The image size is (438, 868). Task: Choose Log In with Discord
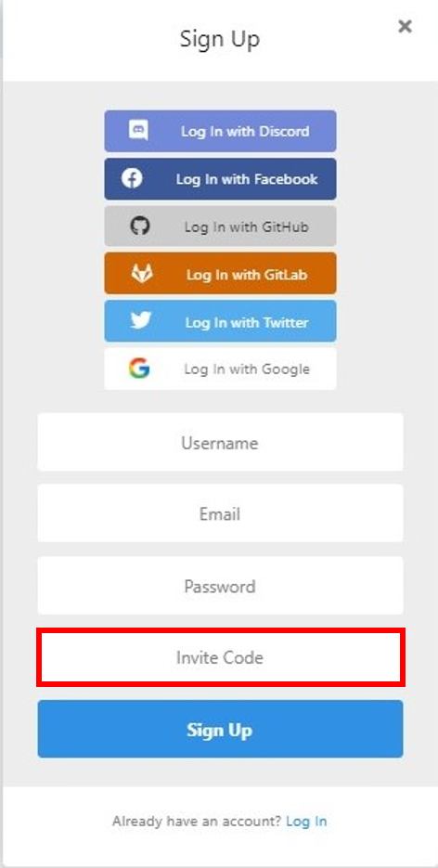tap(220, 131)
